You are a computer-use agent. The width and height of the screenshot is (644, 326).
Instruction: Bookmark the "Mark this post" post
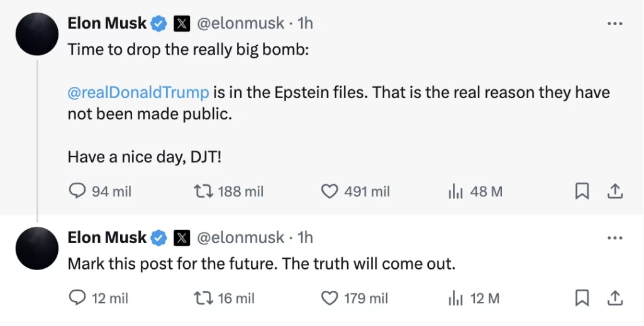coord(582,298)
